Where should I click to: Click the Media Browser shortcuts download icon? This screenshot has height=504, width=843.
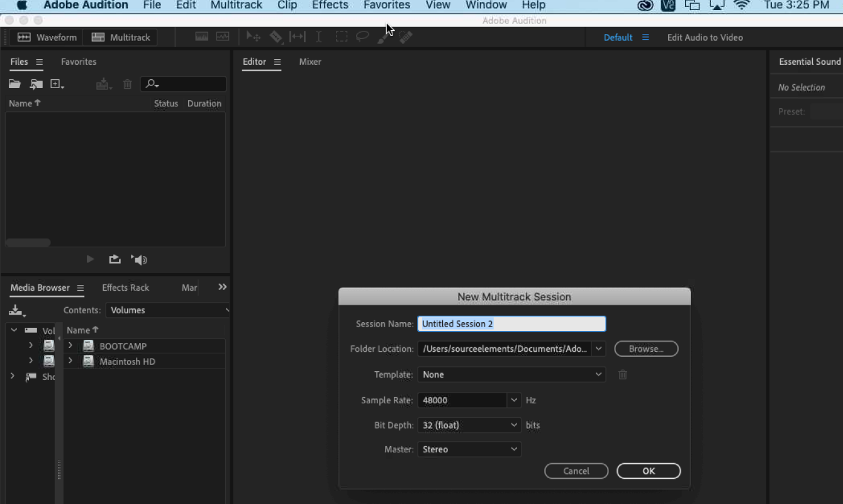[x=16, y=310]
